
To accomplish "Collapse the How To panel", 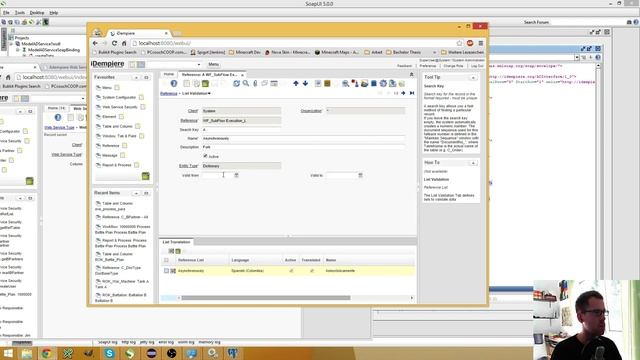I will coord(473,162).
